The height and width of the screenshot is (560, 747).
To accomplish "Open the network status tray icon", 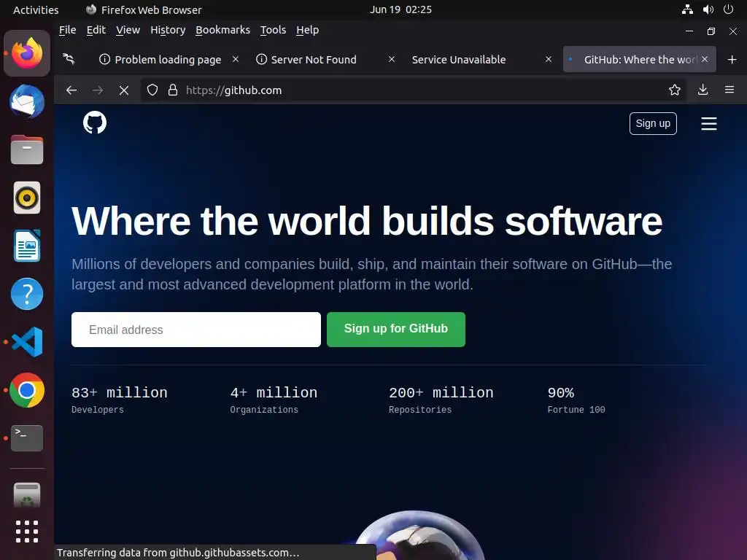I will 687,9.
